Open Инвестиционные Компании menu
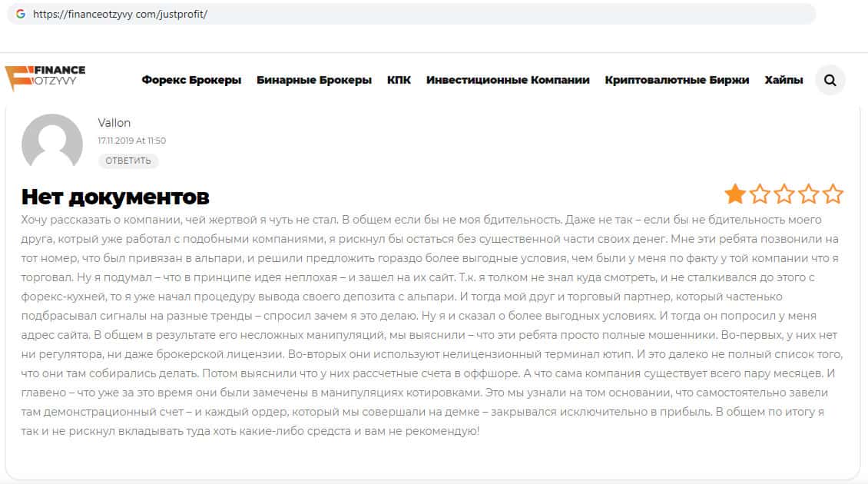 (508, 80)
